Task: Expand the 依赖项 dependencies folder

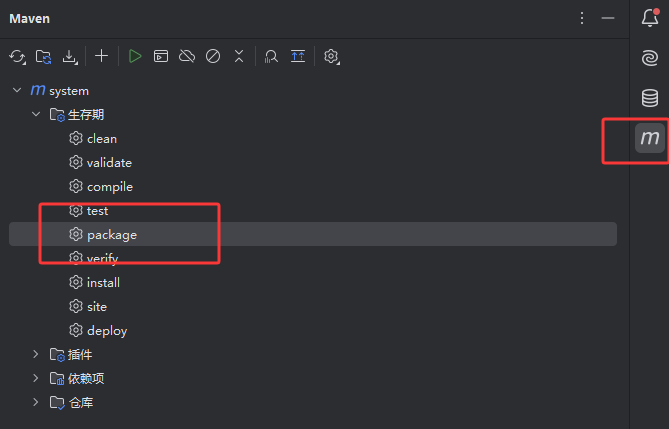Action: tap(36, 378)
